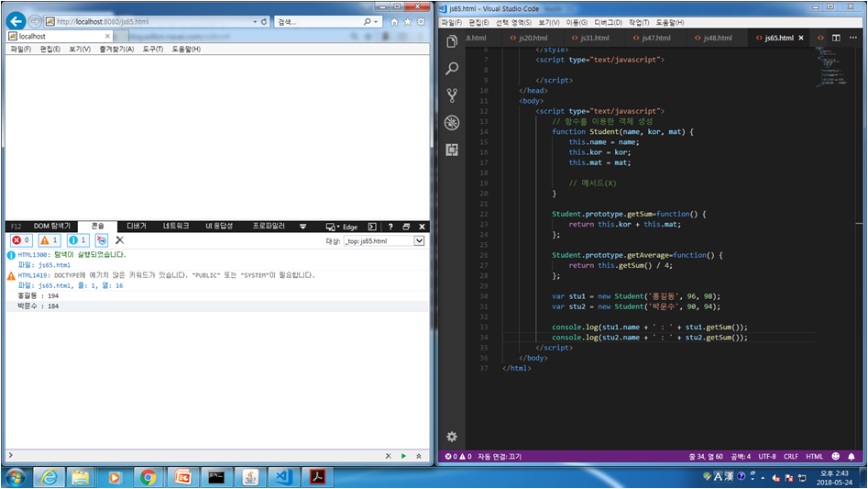Open VS Code Extensions sidebar icon
This screenshot has width=868, height=489.
tap(452, 150)
